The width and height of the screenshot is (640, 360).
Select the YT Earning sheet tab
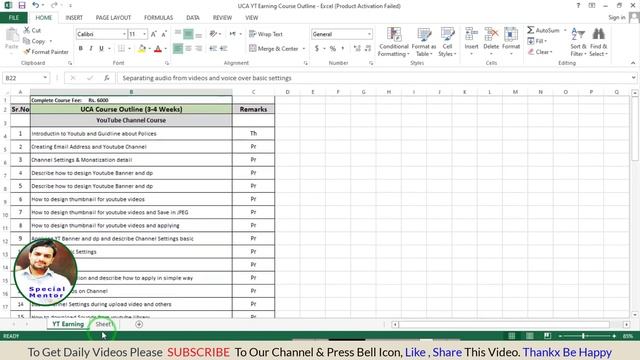68,324
